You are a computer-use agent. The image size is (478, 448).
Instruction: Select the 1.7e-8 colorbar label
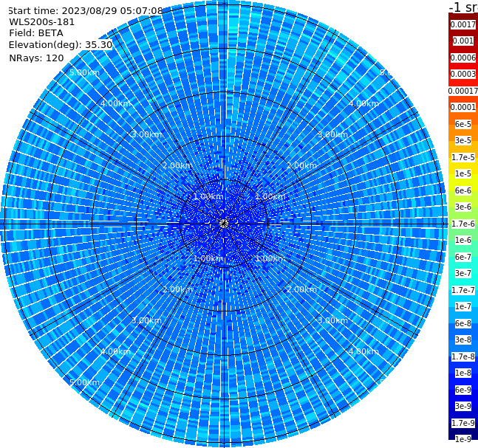(463, 356)
